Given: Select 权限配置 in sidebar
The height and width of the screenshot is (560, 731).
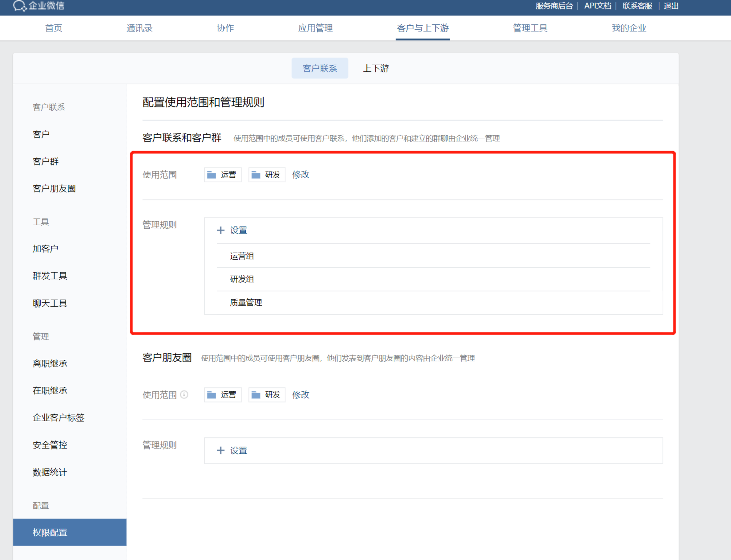Looking at the screenshot, I should point(70,532).
